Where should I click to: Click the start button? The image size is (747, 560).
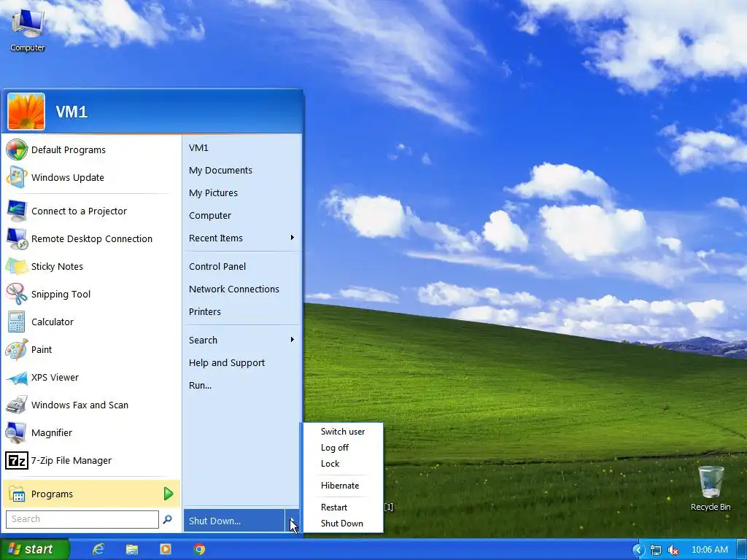click(x=35, y=549)
